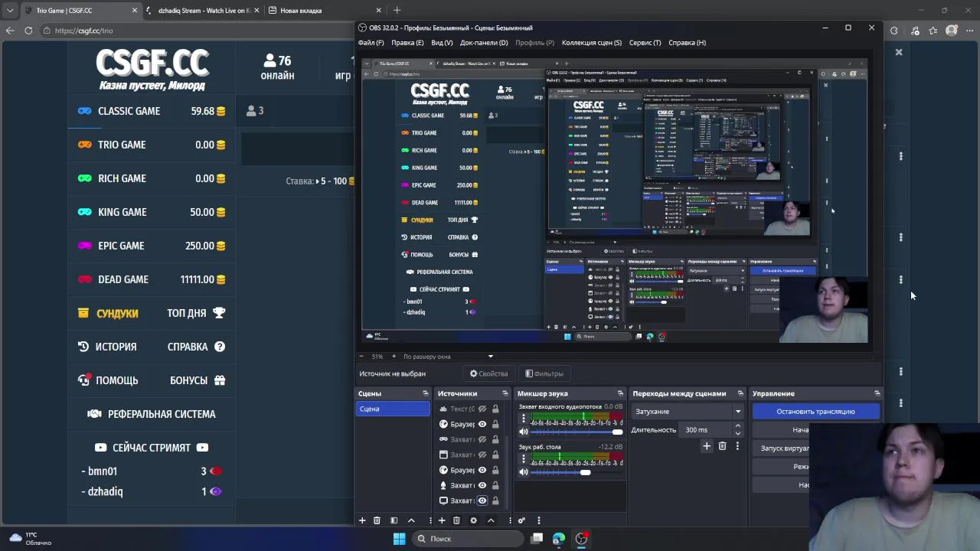
Task: Mute Захват входного аудиопотока speaker icon
Action: click(524, 432)
